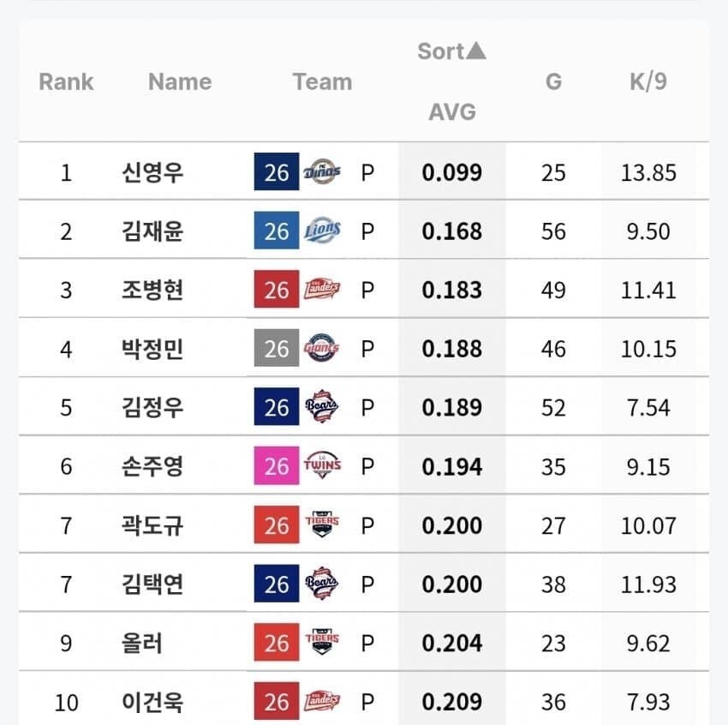The width and height of the screenshot is (728, 725).
Task: Click the 0.099 AVG value cell
Action: pos(451,172)
